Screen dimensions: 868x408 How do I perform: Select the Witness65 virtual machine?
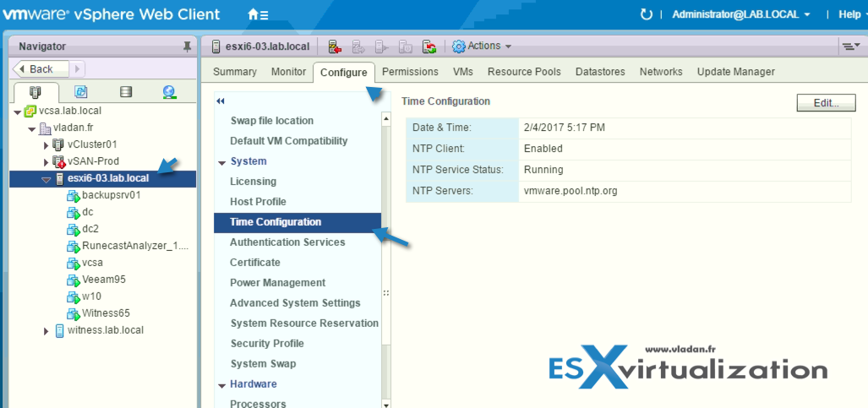(x=106, y=313)
